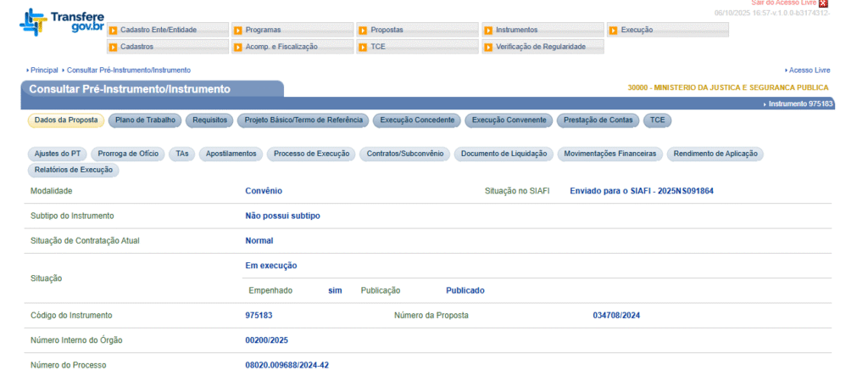Open Relatórios de Execução button

[73, 170]
